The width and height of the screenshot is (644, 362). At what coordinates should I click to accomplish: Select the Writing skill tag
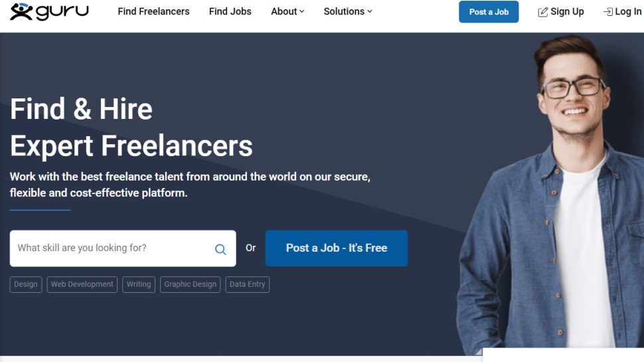[139, 284]
